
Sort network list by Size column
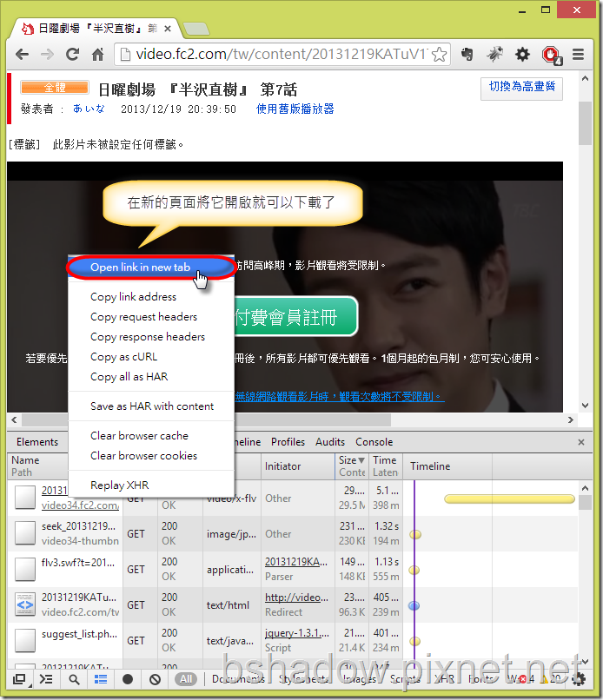coord(352,466)
